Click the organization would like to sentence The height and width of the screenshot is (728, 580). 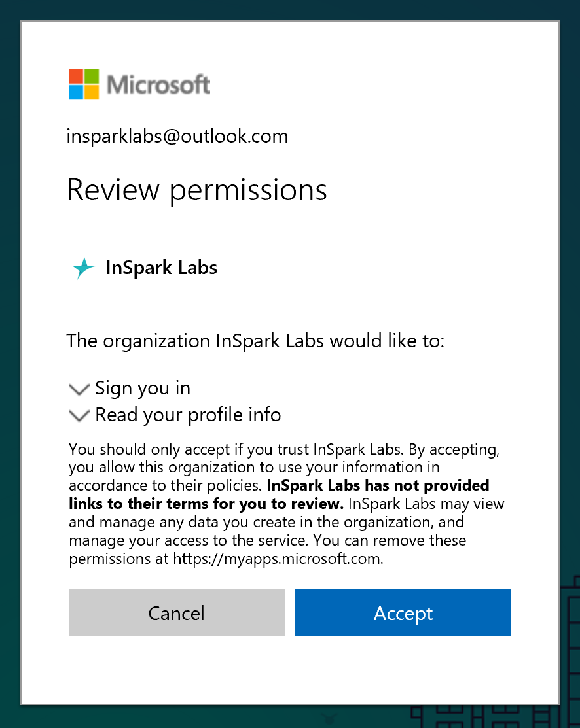click(255, 341)
